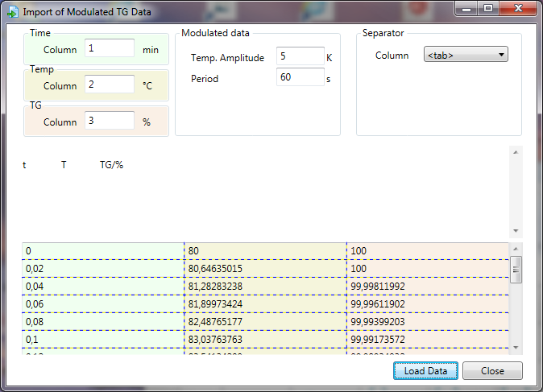This screenshot has width=543, height=392.
Task: Click the Separator group title
Action: (x=383, y=33)
